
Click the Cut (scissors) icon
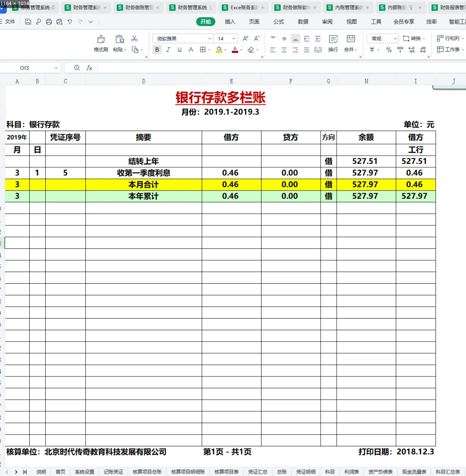134,39
